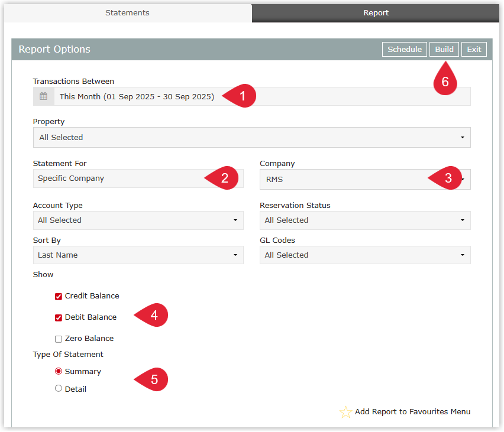The width and height of the screenshot is (504, 432).
Task: Select the Summary statement type
Action: pyautogui.click(x=59, y=371)
